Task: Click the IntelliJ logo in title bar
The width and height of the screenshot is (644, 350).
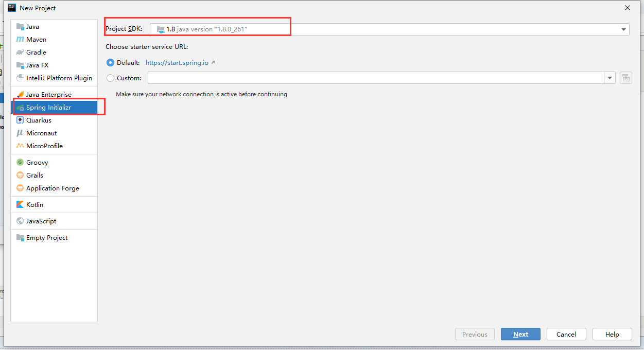Action: (x=11, y=8)
